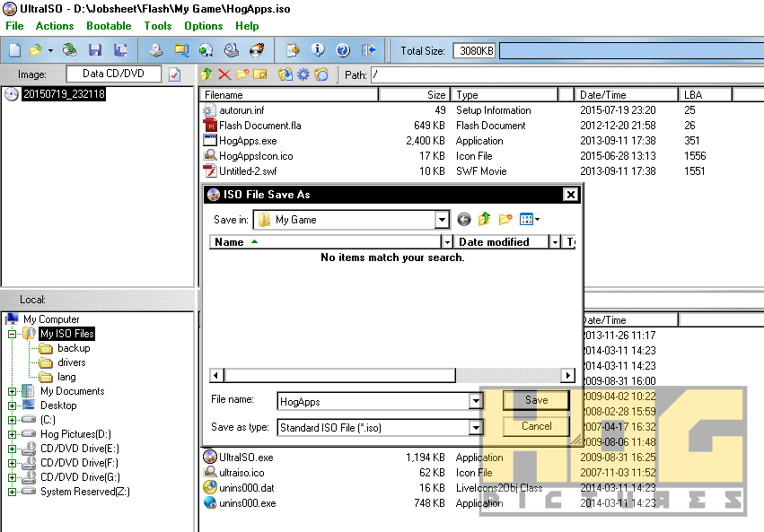The height and width of the screenshot is (532, 764).
Task: Open the Actions menu
Action: click(x=55, y=26)
